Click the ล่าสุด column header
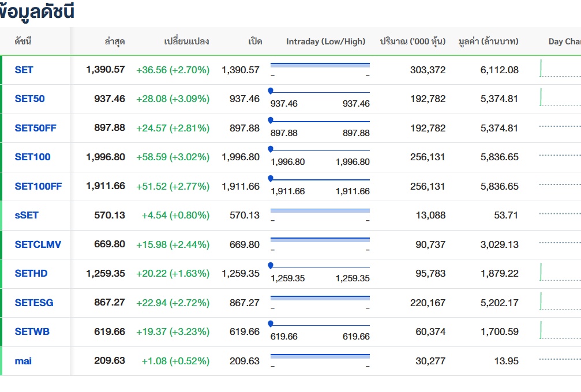The height and width of the screenshot is (392, 581). coord(115,42)
